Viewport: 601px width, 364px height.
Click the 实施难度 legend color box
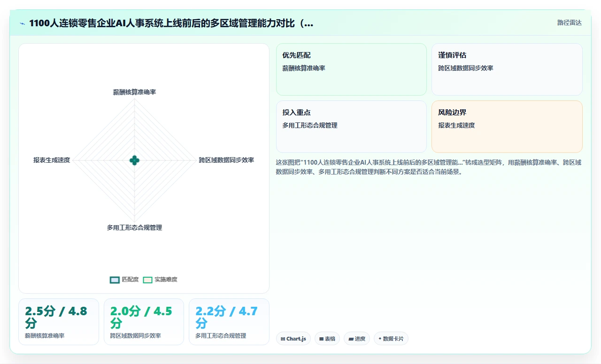tap(147, 280)
